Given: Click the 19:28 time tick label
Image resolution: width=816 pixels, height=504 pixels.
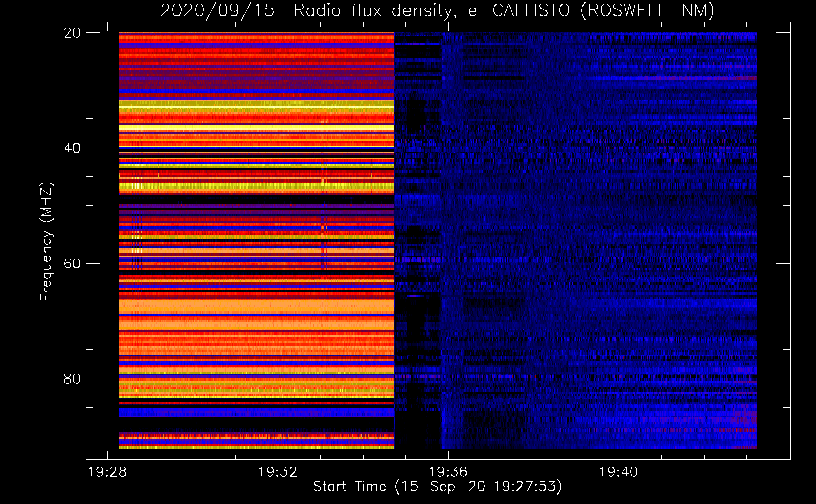Looking at the screenshot, I should click(x=107, y=472).
